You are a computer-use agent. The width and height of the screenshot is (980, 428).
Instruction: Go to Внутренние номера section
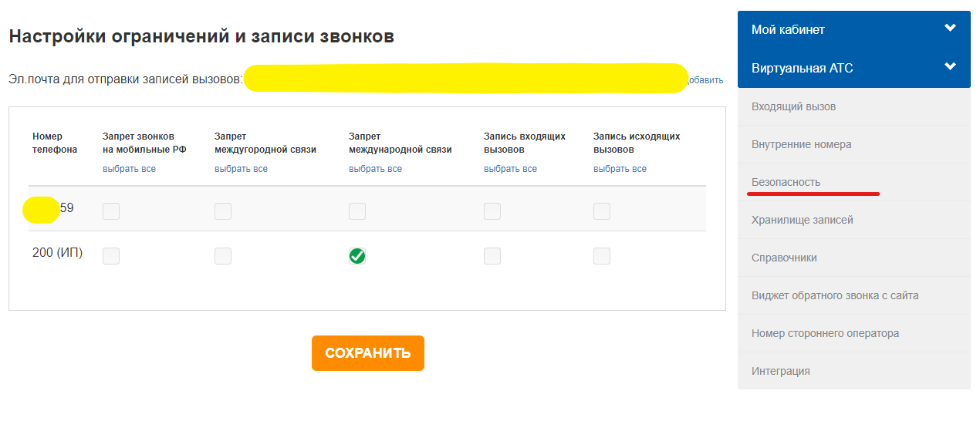point(801,144)
